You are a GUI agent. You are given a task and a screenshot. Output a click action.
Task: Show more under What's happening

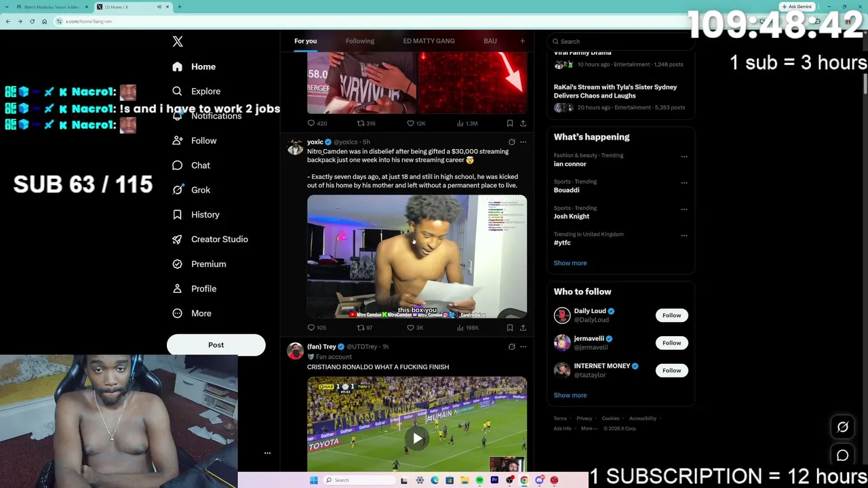coord(570,263)
